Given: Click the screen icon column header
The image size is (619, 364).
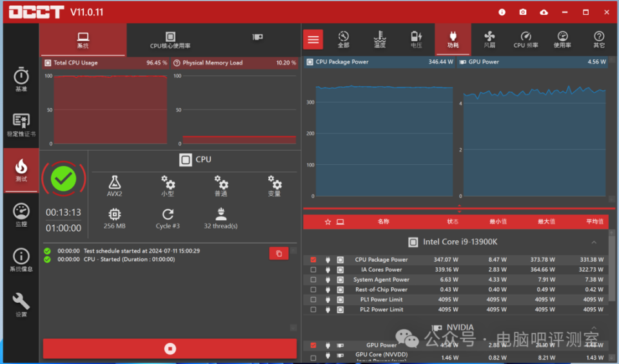Looking at the screenshot, I should (x=340, y=222).
